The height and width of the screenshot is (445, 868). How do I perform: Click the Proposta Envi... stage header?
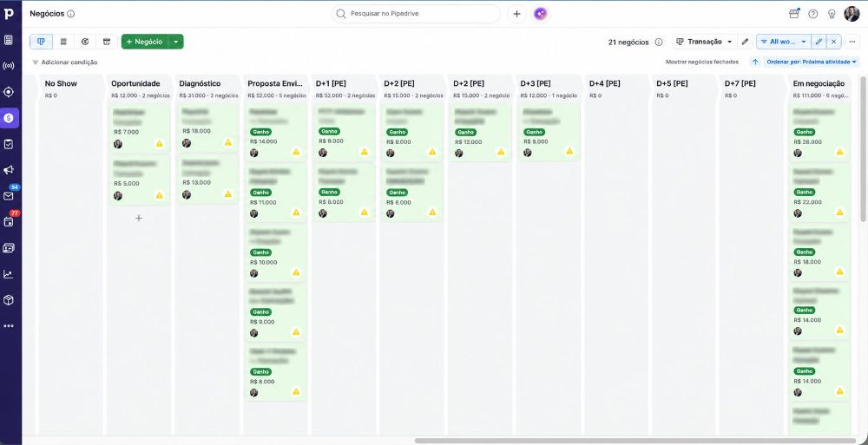pyautogui.click(x=276, y=83)
